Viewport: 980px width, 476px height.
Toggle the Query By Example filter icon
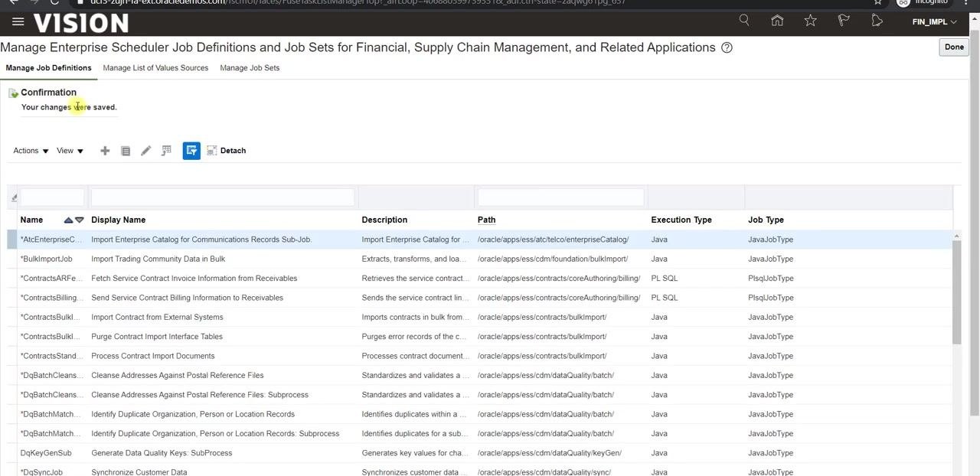191,151
